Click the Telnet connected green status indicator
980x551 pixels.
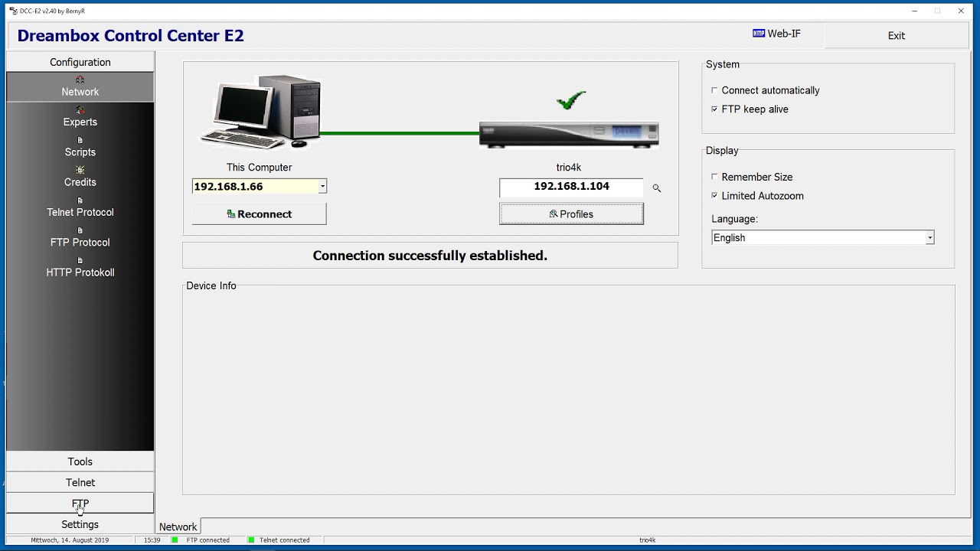point(251,540)
